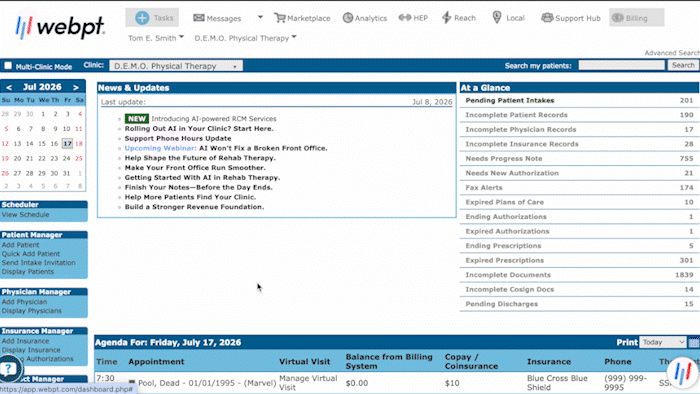Click Send Intake Invitation link
700x394 pixels.
(38, 263)
